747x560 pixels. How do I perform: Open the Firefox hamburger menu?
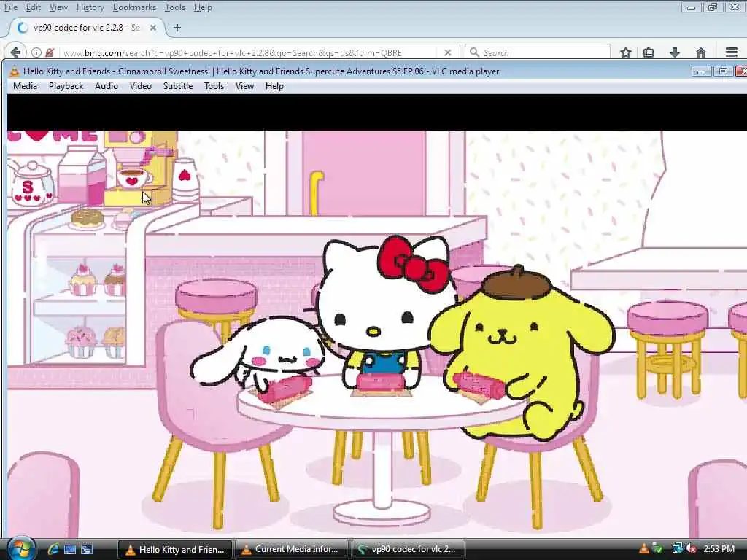(731, 52)
